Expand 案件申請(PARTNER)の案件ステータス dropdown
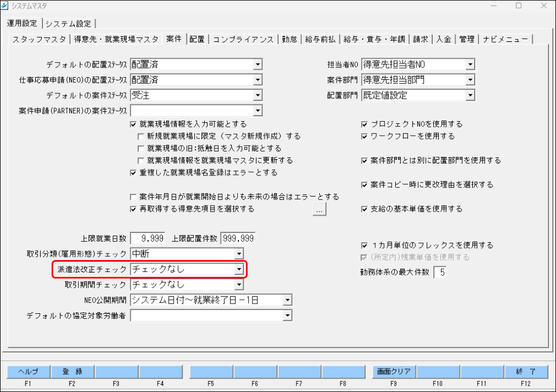The image size is (556, 392). (x=258, y=111)
